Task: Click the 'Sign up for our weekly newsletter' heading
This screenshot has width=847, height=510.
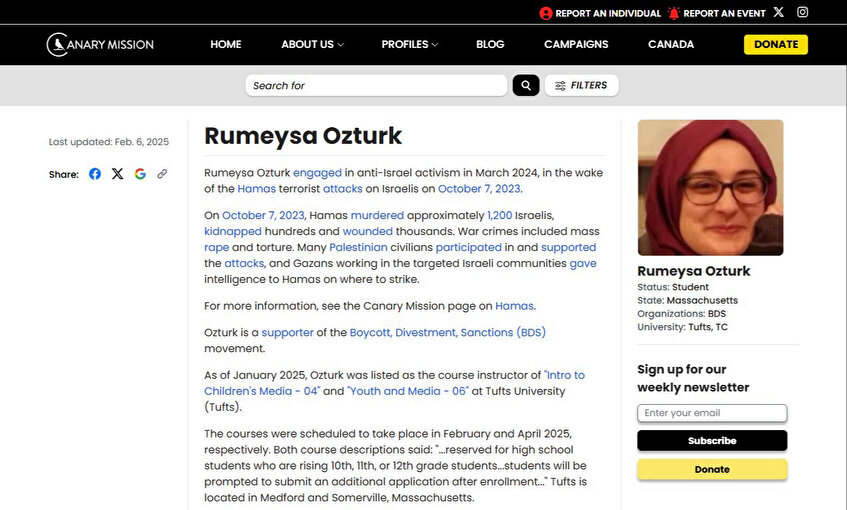Action: tap(693, 378)
